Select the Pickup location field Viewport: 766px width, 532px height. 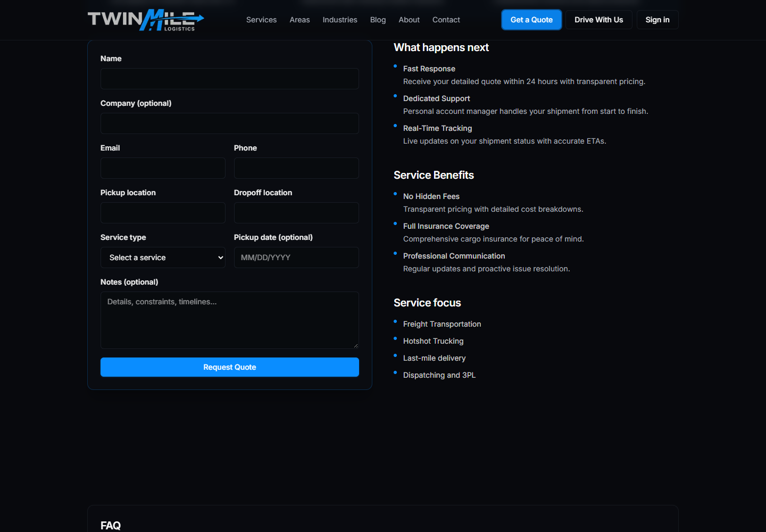tap(163, 213)
